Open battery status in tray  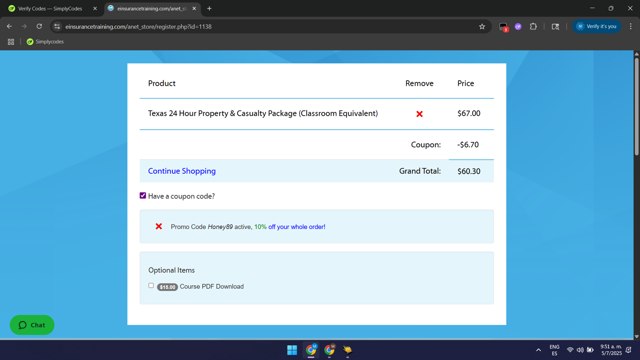(x=590, y=350)
